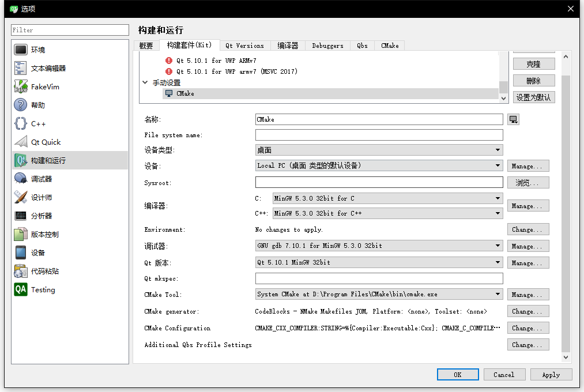Click the Filter search box

click(x=69, y=29)
